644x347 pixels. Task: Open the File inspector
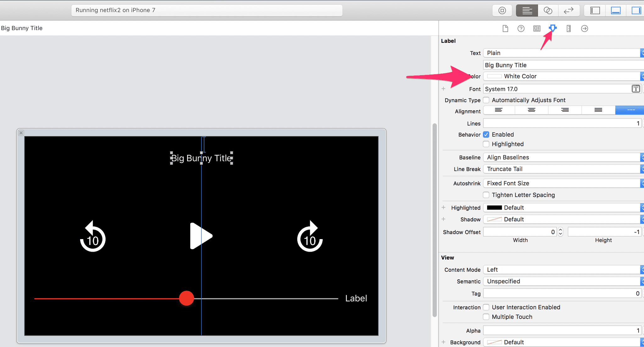[505, 29]
